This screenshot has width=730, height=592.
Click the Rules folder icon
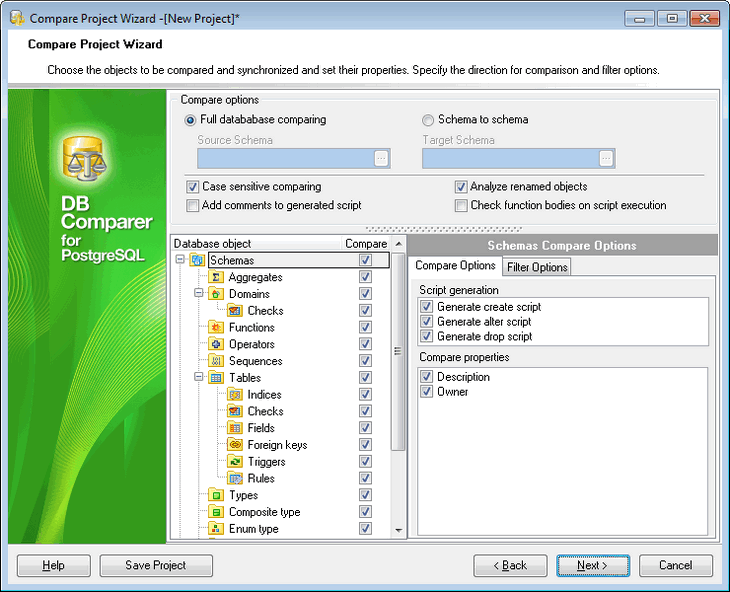[235, 478]
